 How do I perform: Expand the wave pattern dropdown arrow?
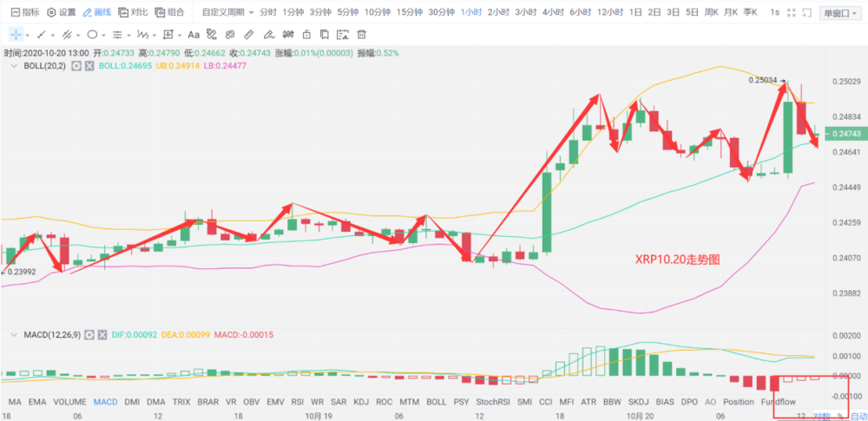(x=154, y=36)
